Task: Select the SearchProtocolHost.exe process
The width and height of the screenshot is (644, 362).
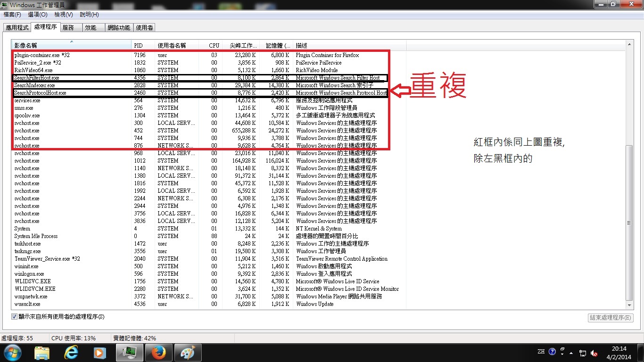Action: [x=209, y=93]
